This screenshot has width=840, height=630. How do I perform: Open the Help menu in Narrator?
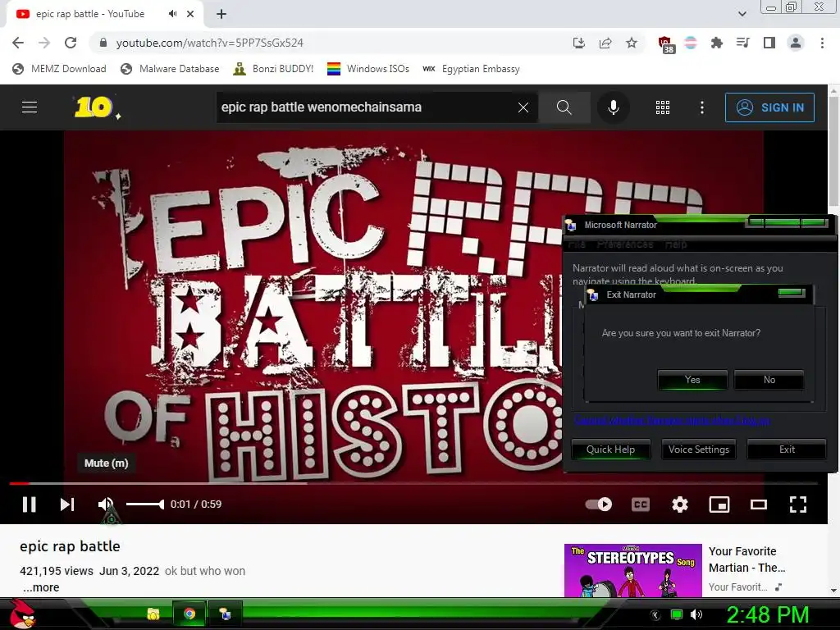[676, 244]
